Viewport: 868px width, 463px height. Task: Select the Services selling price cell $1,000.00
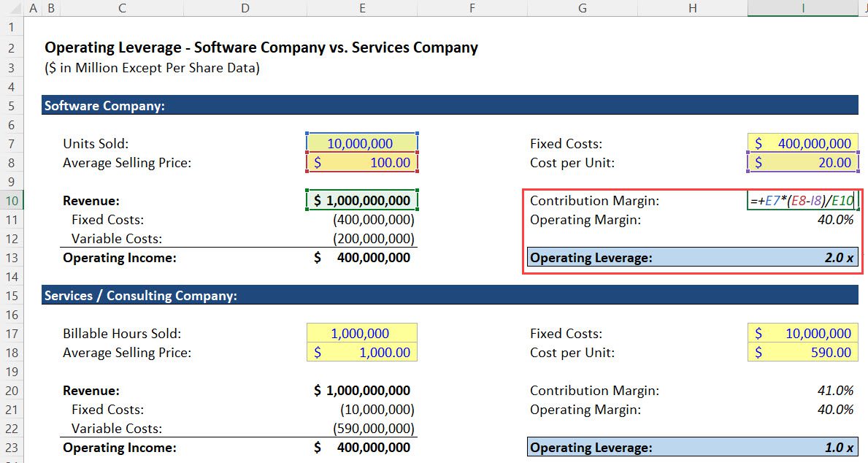point(362,352)
